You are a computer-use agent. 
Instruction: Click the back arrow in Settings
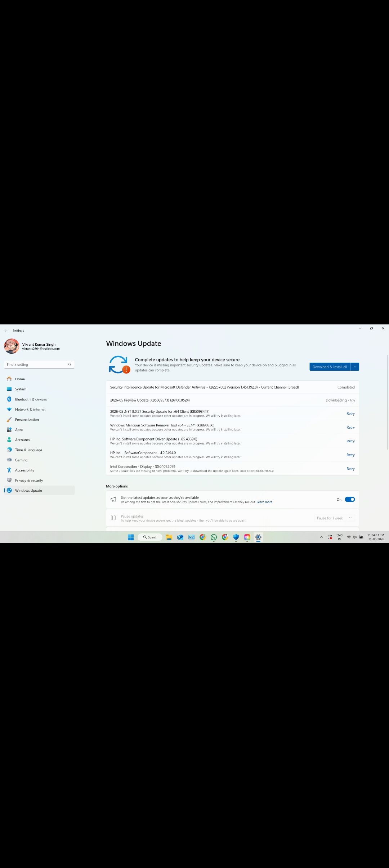(6, 331)
